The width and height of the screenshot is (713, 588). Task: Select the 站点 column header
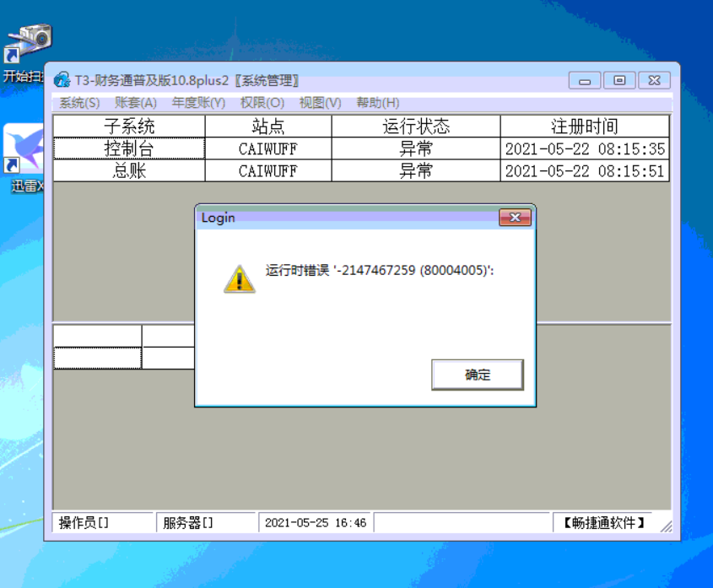click(268, 126)
